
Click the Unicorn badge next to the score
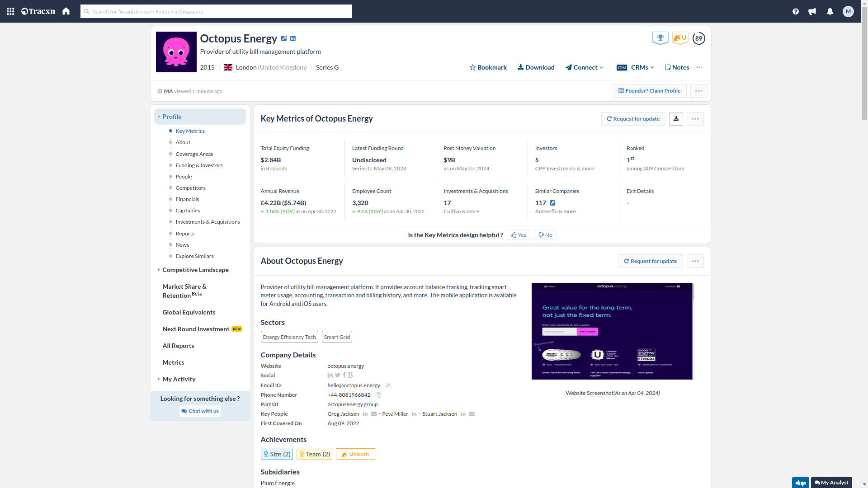coord(680,38)
